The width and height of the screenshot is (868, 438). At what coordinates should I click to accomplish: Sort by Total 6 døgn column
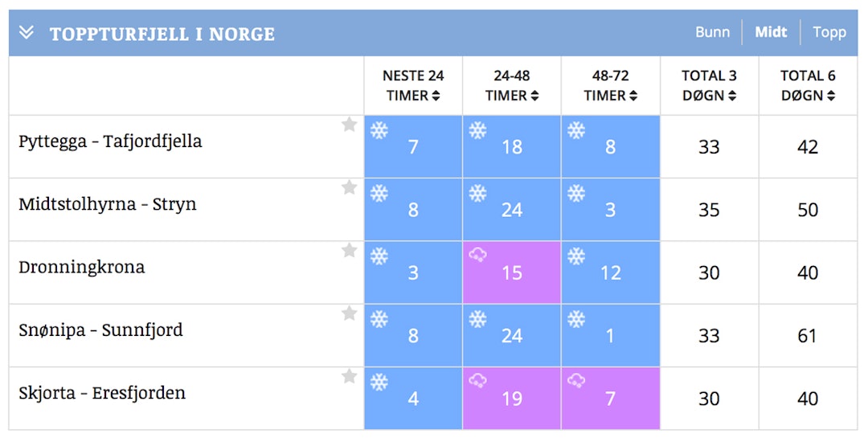click(808, 86)
